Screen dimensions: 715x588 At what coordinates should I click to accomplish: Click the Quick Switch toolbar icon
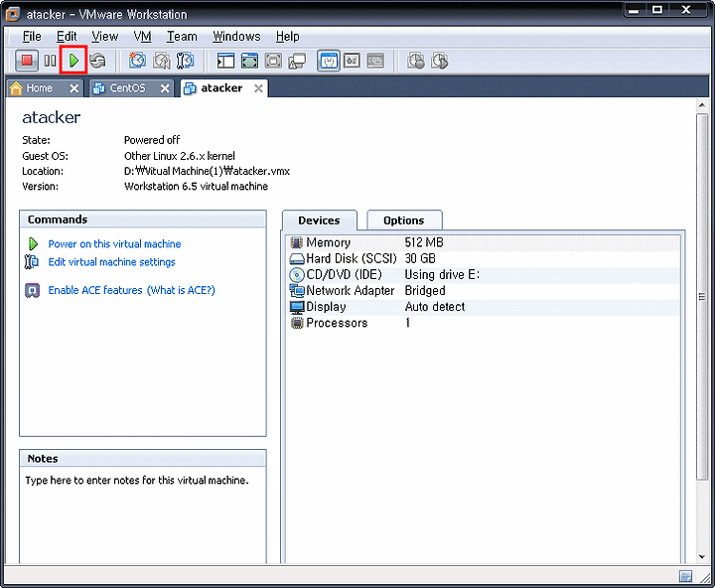click(x=273, y=61)
